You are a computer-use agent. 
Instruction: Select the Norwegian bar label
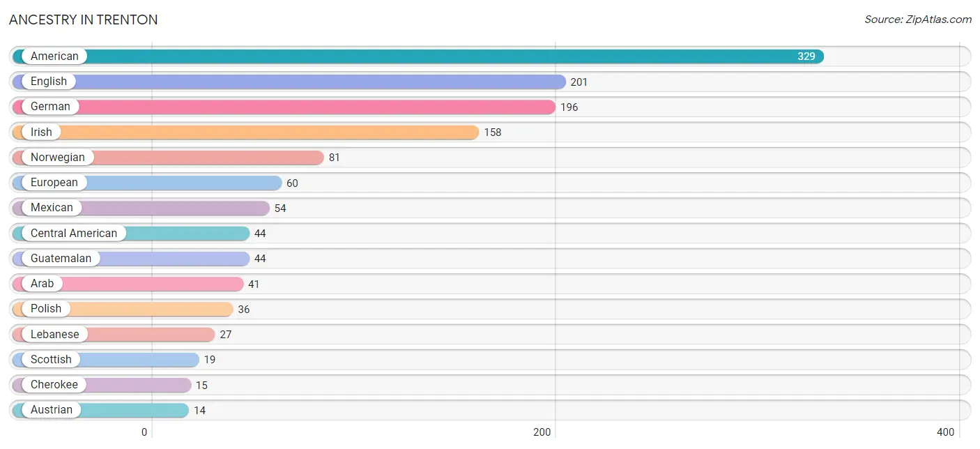[58, 158]
